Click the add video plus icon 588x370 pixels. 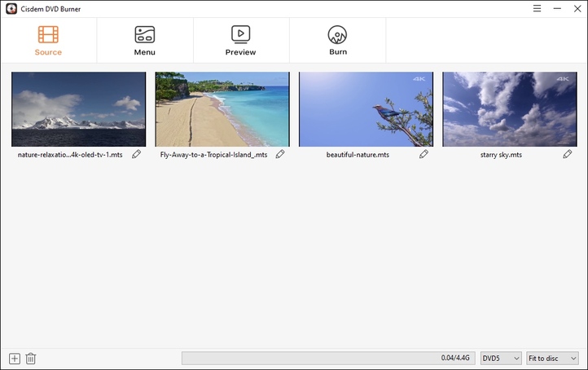click(x=14, y=359)
